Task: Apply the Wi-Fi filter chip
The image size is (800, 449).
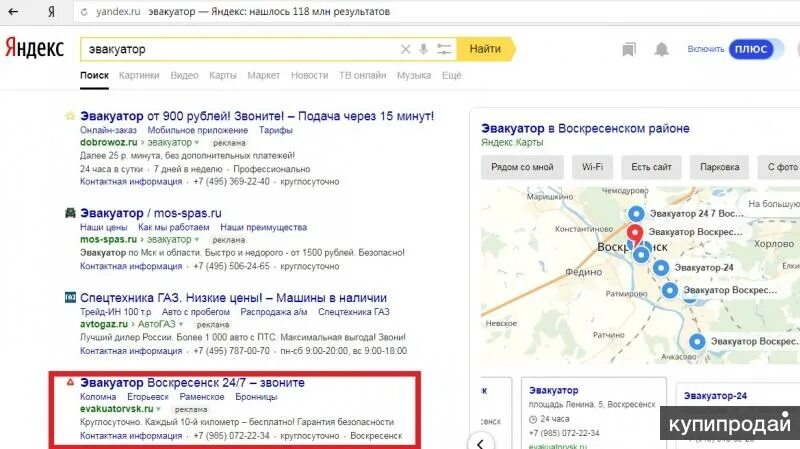Action: [x=592, y=167]
